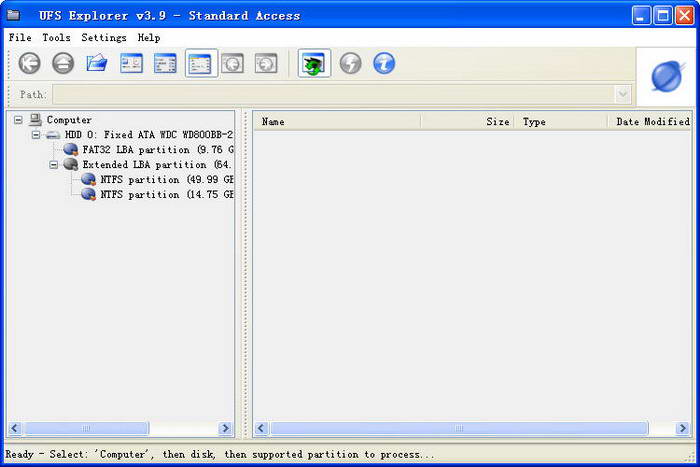Select the 49.99 GB NTFS partition

click(167, 179)
